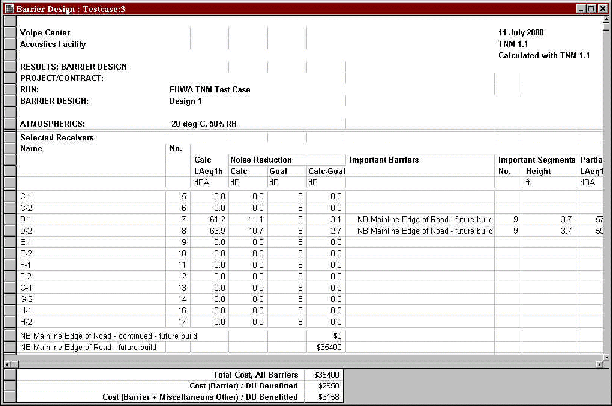Select row header for receiver H2
This screenshot has width=612, height=406.
[10, 322]
